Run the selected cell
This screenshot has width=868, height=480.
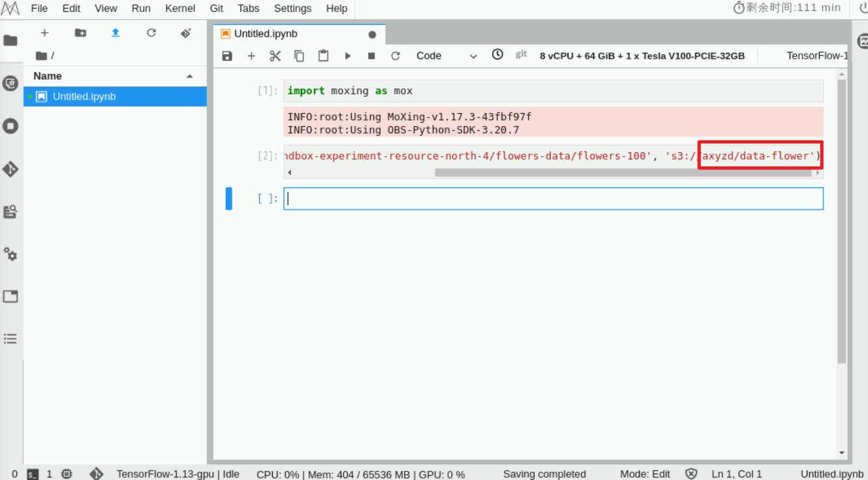(348, 56)
